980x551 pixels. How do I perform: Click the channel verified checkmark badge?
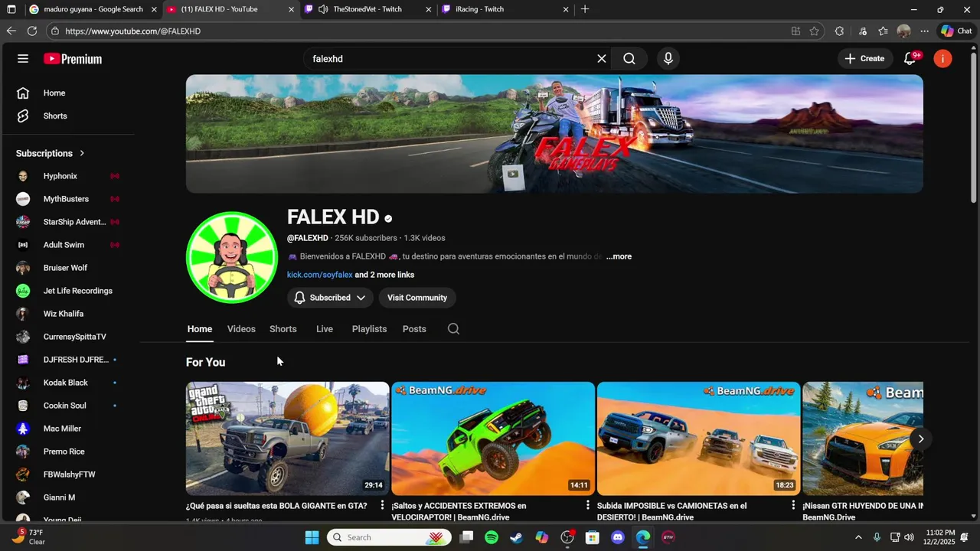(x=388, y=219)
